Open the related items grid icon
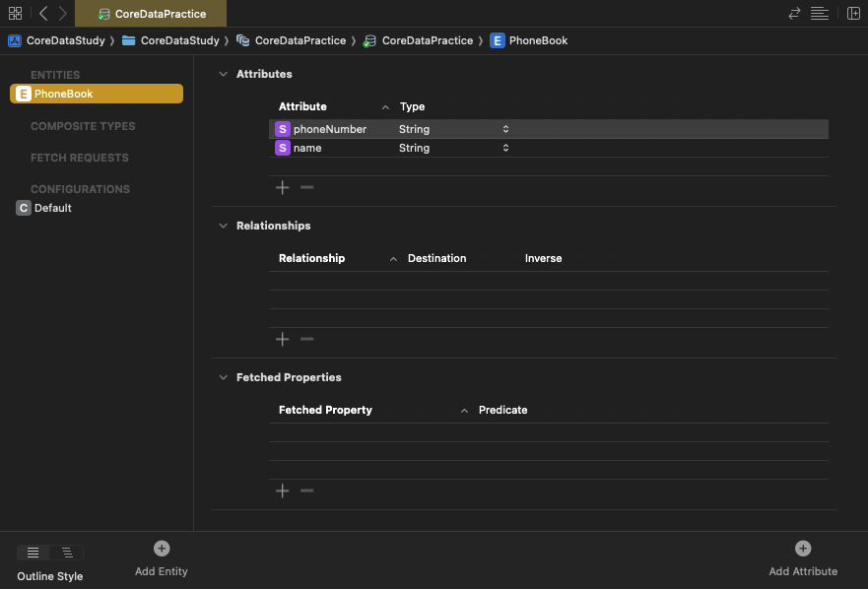868x589 pixels. pos(16,13)
